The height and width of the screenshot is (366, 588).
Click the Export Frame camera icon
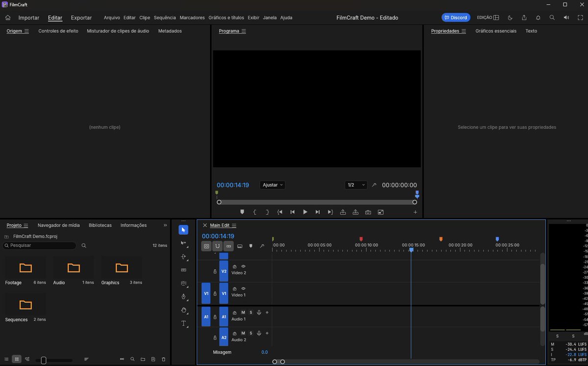coord(368,212)
